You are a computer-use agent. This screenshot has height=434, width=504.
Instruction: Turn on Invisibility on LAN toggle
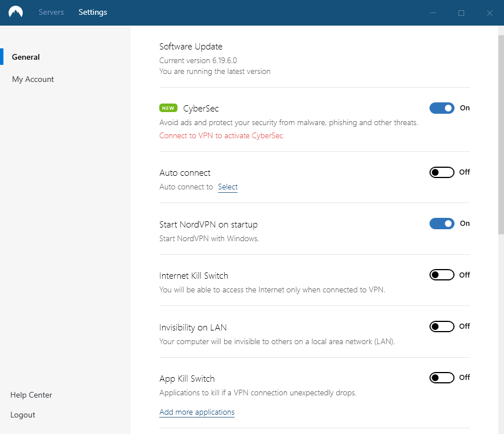[x=441, y=326]
